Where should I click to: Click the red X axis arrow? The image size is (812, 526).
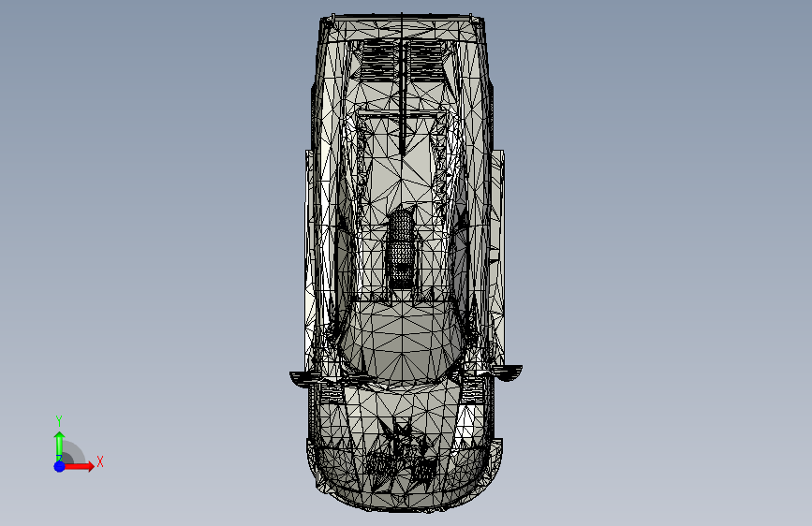click(x=79, y=466)
